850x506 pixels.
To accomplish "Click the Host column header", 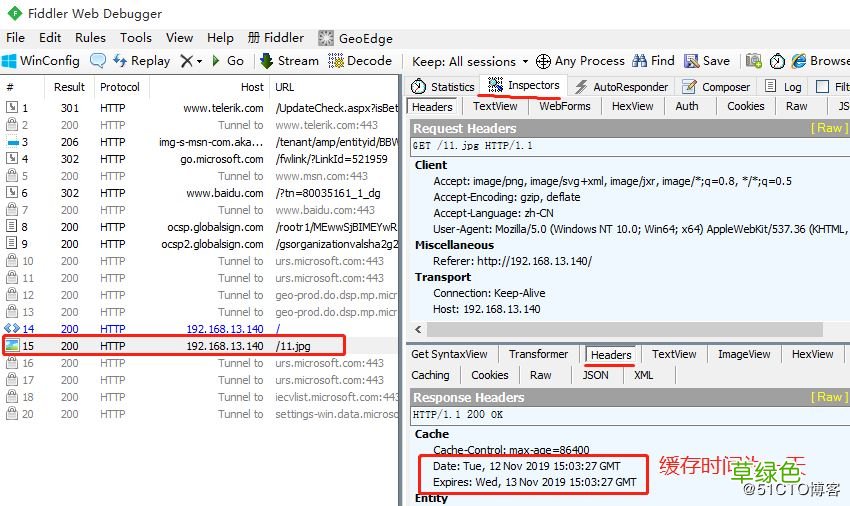I will coord(252,87).
